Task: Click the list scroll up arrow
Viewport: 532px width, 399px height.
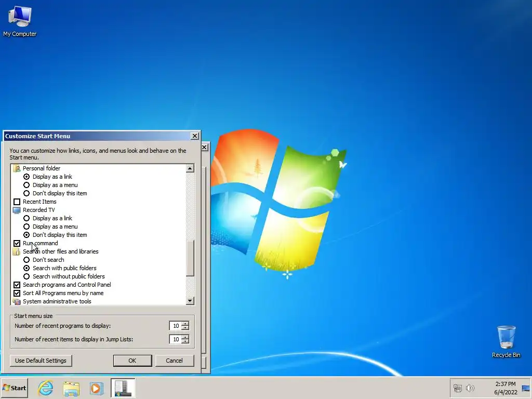Action: pos(190,168)
